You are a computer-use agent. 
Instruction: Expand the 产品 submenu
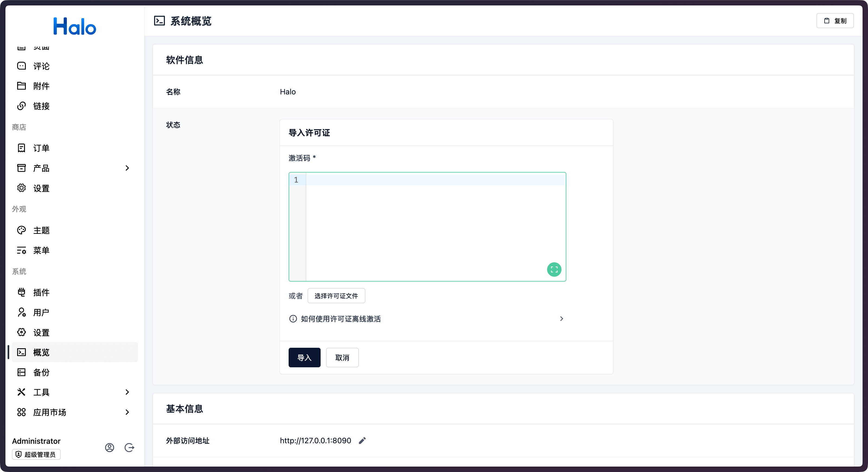tap(127, 168)
